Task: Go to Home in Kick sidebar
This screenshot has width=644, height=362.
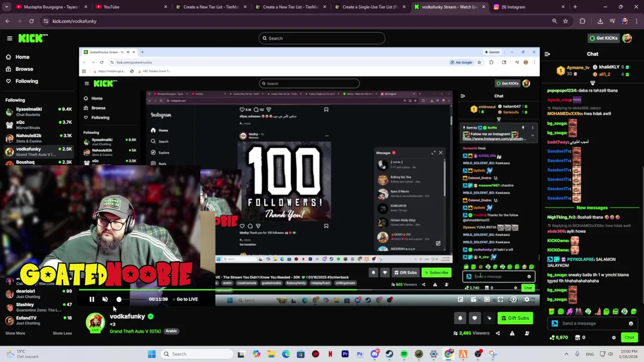Action: pos(22,57)
